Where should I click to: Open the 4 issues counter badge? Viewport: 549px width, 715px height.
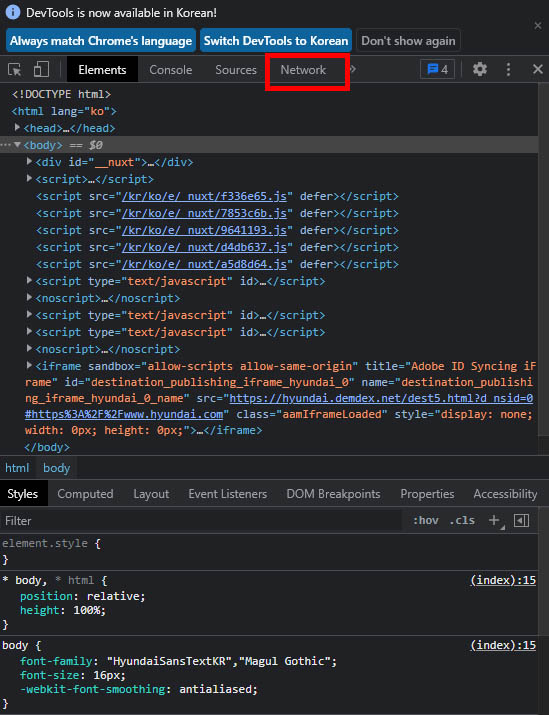click(x=437, y=69)
